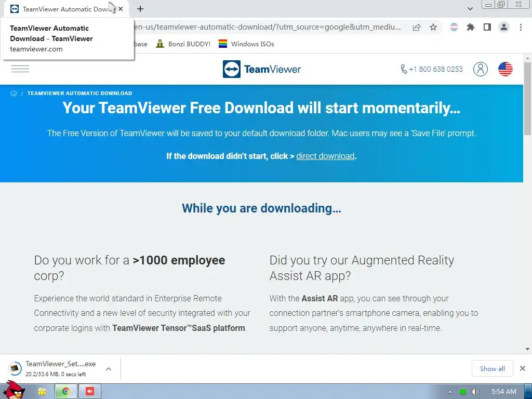Image resolution: width=532 pixels, height=399 pixels.
Task: Click the Angry Birds start button
Action: 14,390
